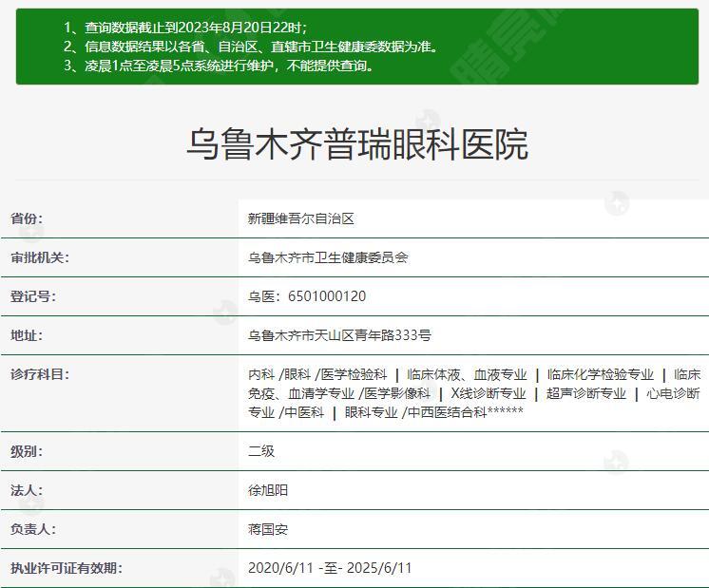709x588 pixels.
Task: Click the 法人 label
Action: tap(27, 490)
